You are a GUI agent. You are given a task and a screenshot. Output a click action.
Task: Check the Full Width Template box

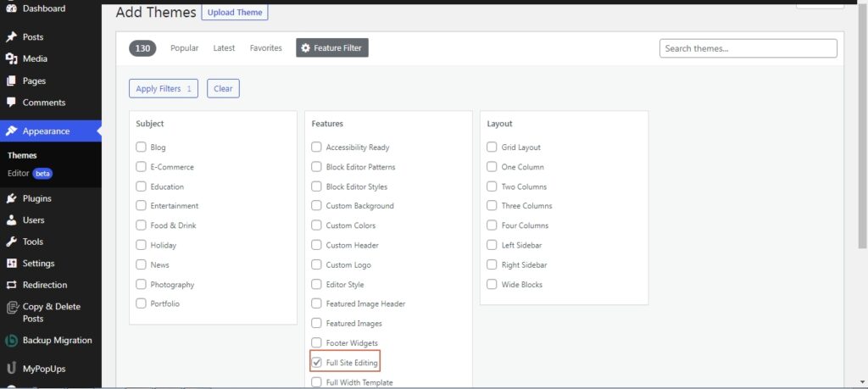point(317,382)
